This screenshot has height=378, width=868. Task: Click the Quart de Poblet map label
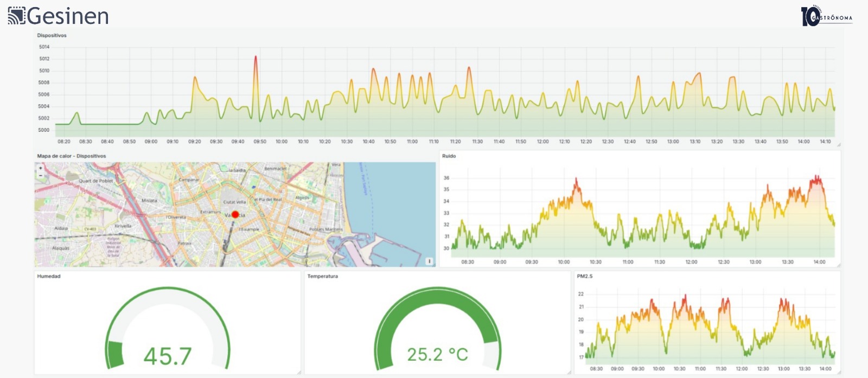(96, 181)
